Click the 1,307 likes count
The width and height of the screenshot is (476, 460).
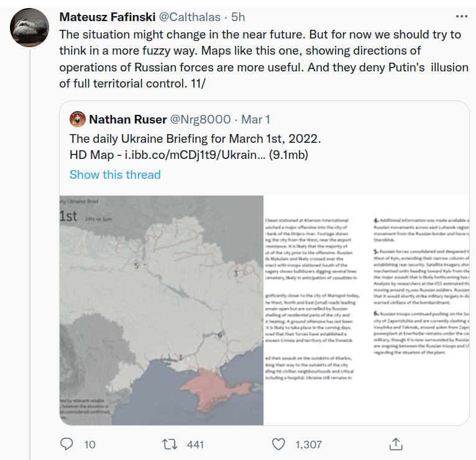coord(308,444)
